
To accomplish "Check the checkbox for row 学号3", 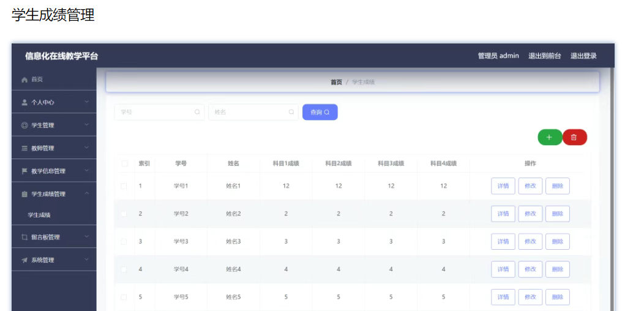I will click(124, 242).
